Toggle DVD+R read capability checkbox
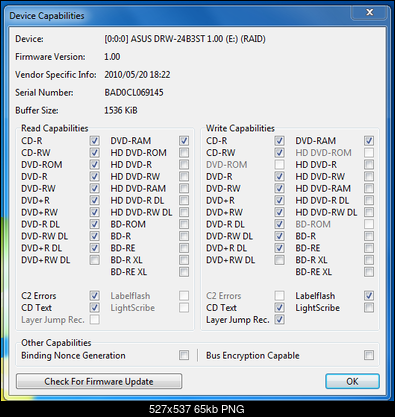395x417 pixels. coord(95,200)
